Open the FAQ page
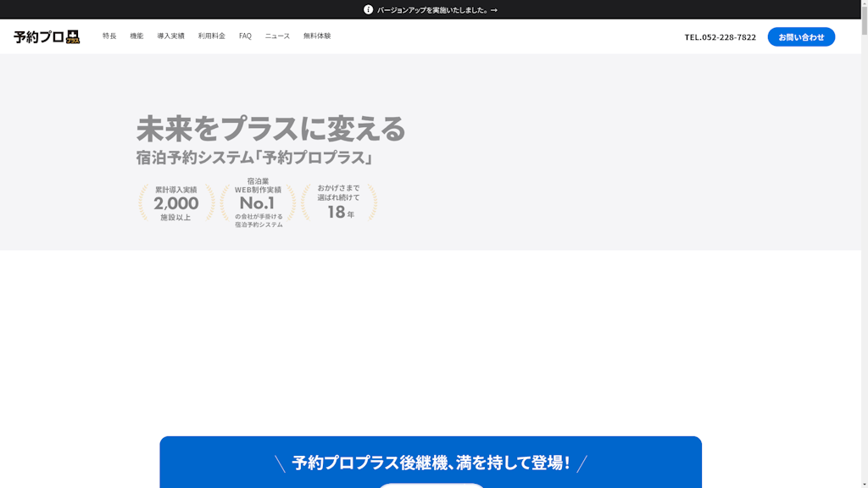The width and height of the screenshot is (868, 488). pos(245,36)
